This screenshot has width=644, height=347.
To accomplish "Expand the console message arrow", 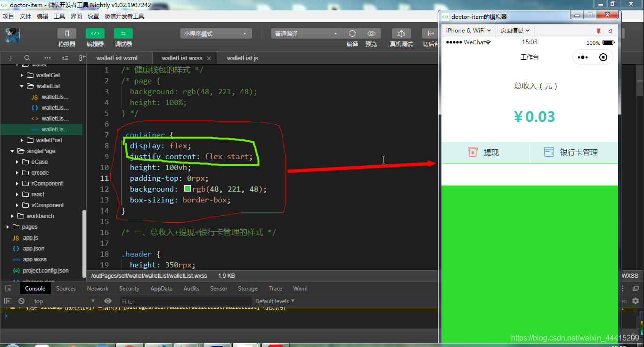I will [19, 308].
